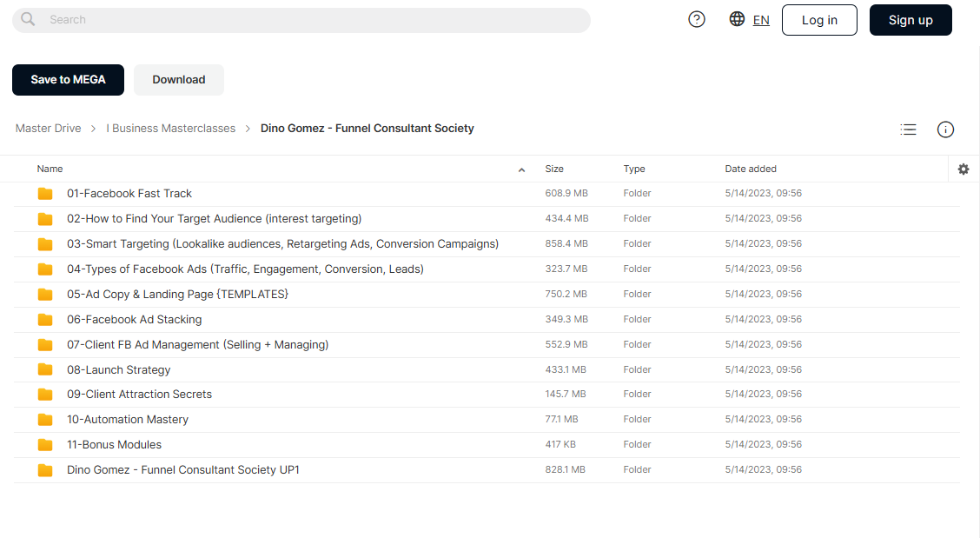The image size is (980, 538).
Task: Click folder icon for 07-Client FB Ad Management
Action: point(45,345)
